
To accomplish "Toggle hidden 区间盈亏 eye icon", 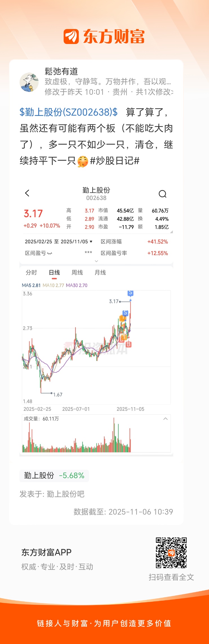I will point(50,253).
